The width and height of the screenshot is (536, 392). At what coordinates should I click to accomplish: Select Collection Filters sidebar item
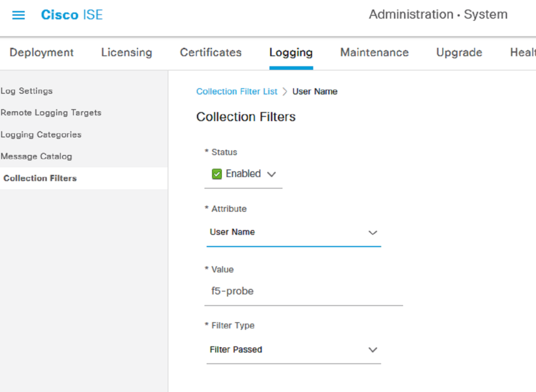coord(40,178)
